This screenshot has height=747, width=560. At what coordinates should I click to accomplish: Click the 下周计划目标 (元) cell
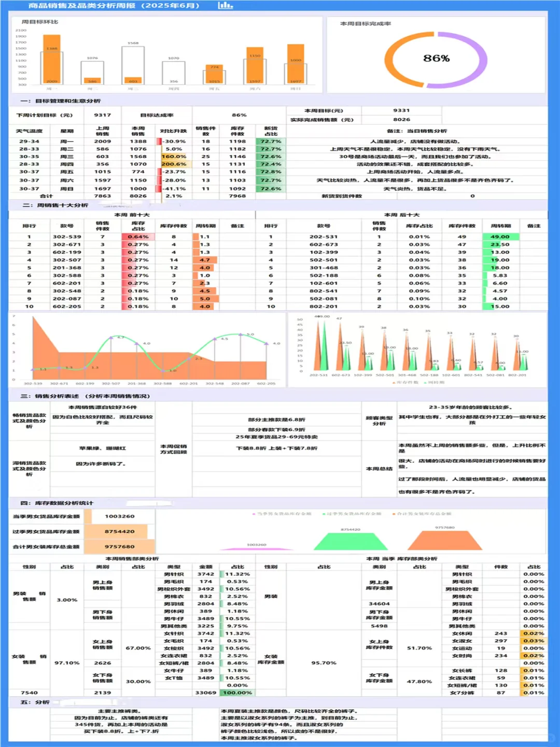point(45,115)
